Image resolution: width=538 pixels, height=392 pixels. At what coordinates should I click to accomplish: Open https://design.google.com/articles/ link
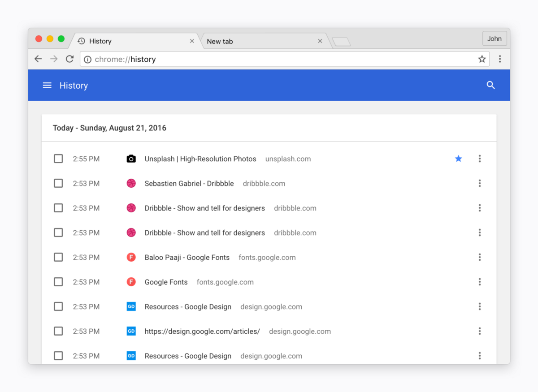point(202,332)
